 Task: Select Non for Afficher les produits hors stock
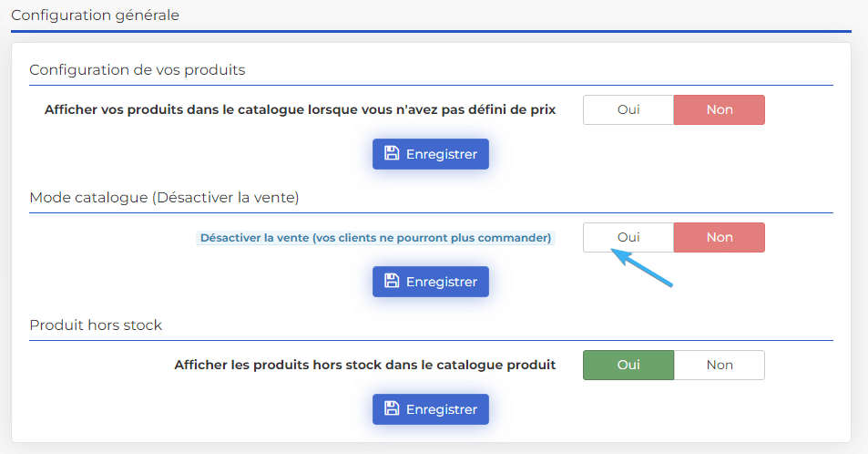(720, 365)
